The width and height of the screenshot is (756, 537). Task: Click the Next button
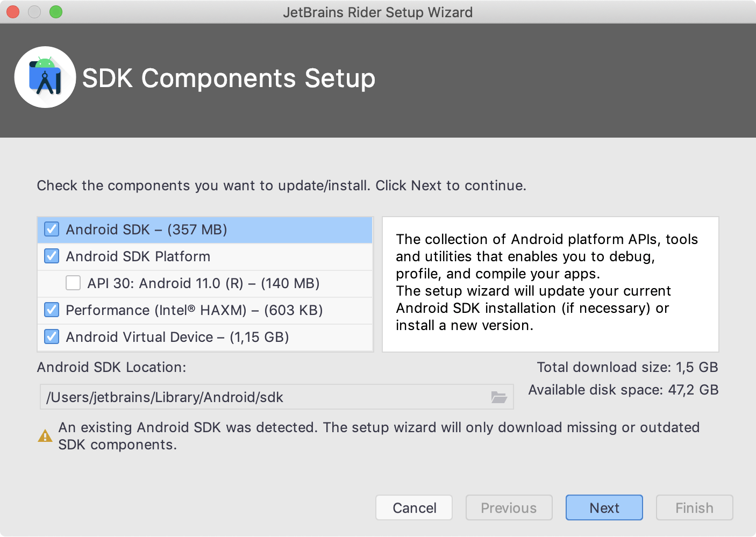point(604,508)
